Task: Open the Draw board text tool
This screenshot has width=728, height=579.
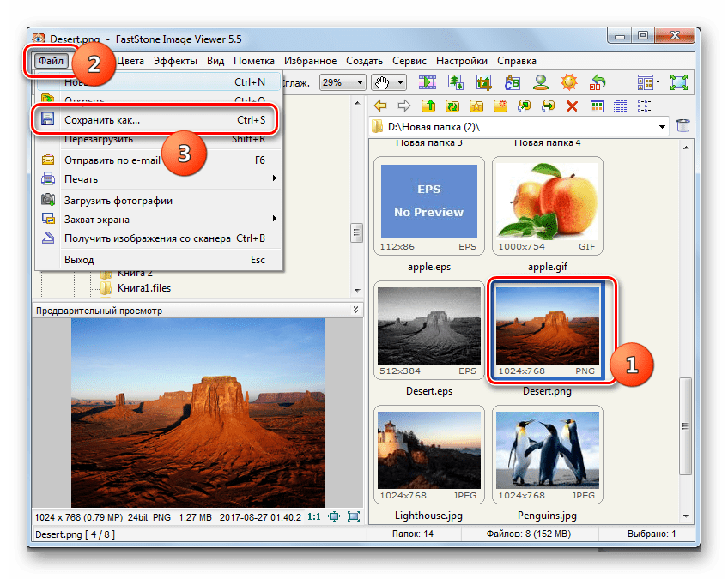Action: [513, 82]
